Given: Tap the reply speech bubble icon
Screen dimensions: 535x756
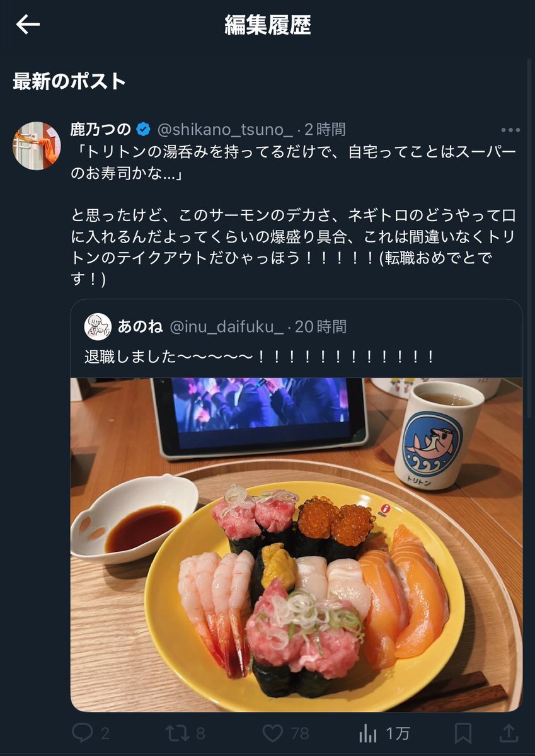Looking at the screenshot, I should coord(83,732).
